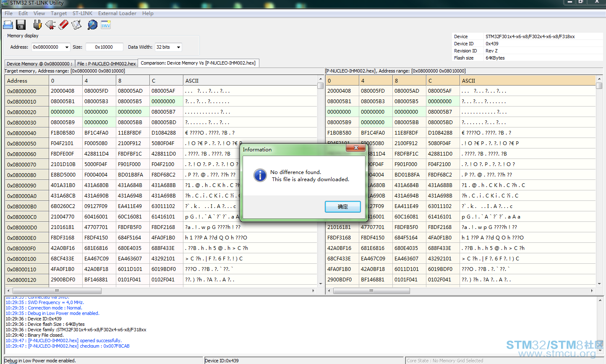Viewport: 606px width, 364px height.
Task: Select address row 0x08000090
Action: tap(27, 185)
